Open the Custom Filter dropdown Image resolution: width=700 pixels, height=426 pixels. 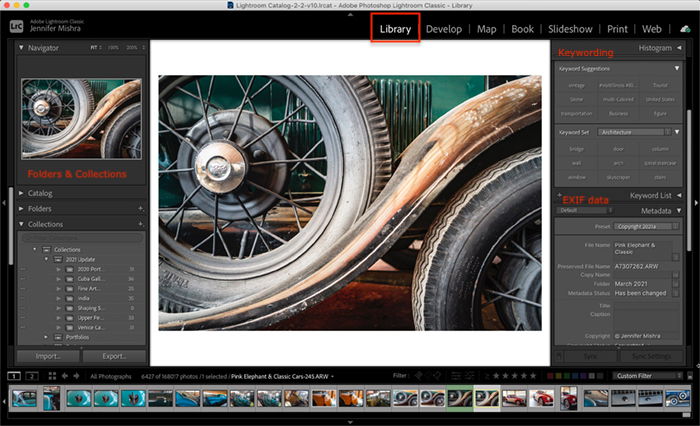click(647, 376)
